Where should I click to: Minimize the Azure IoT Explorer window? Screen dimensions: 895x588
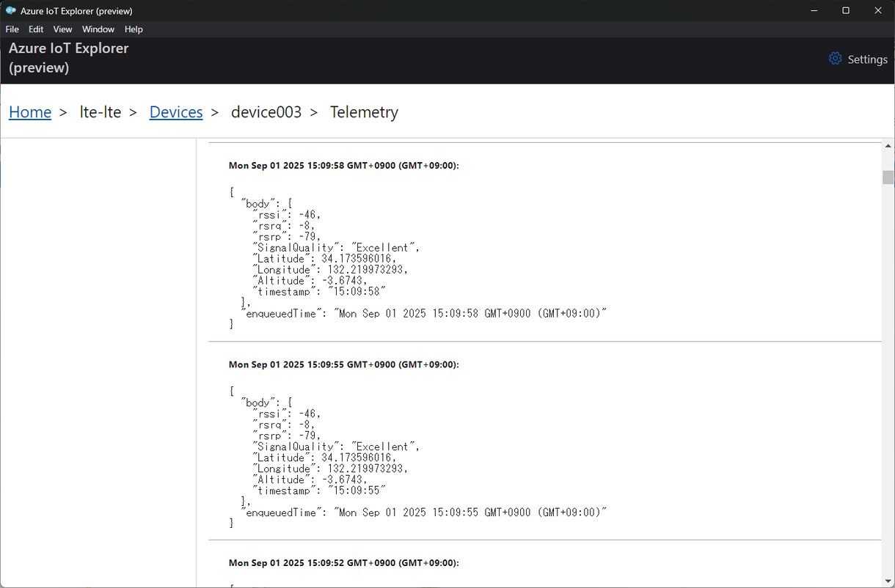[815, 11]
